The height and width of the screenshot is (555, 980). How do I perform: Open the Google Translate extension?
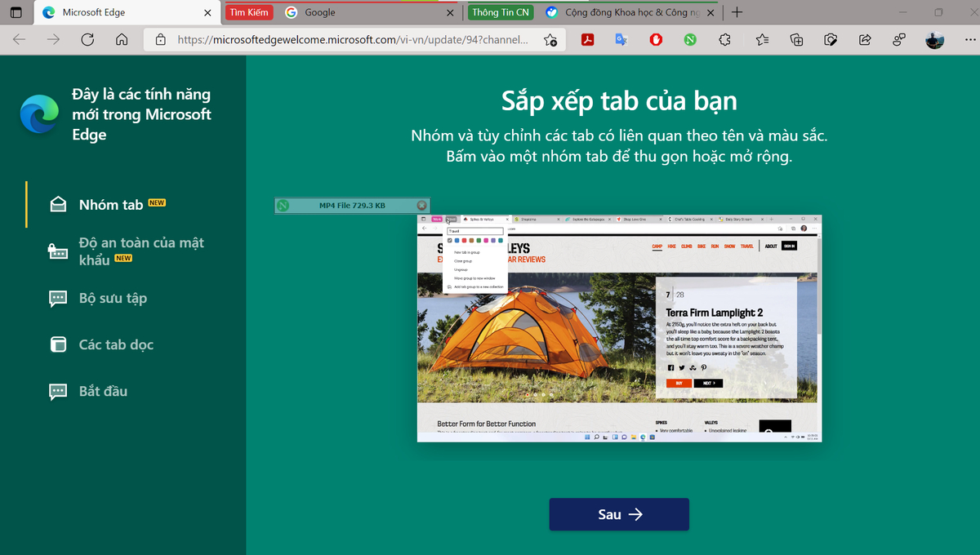tap(621, 39)
